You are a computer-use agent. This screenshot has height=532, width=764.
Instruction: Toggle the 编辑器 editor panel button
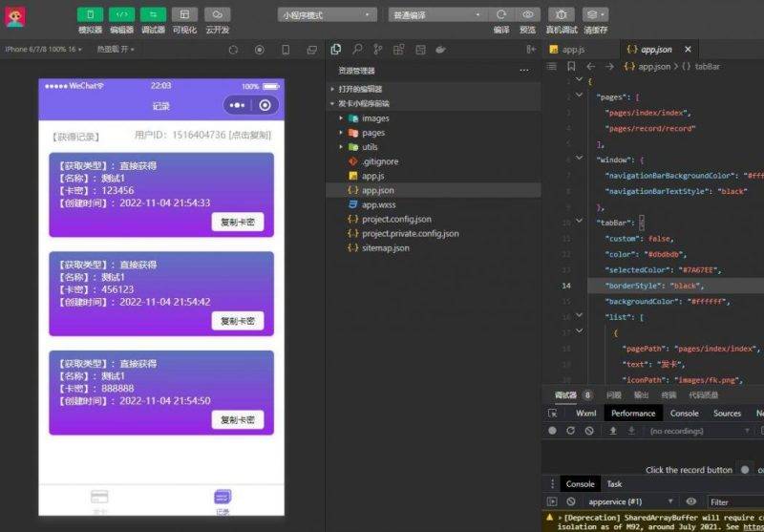click(x=121, y=14)
